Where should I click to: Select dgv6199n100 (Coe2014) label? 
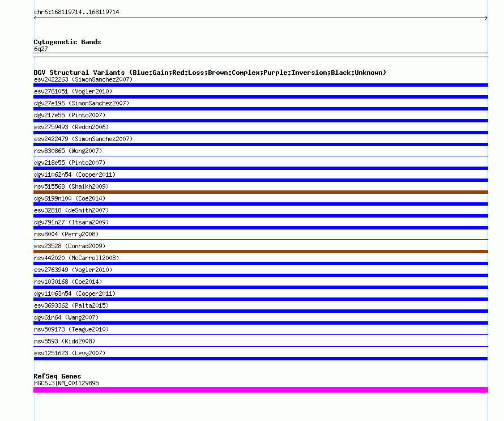[x=70, y=198]
